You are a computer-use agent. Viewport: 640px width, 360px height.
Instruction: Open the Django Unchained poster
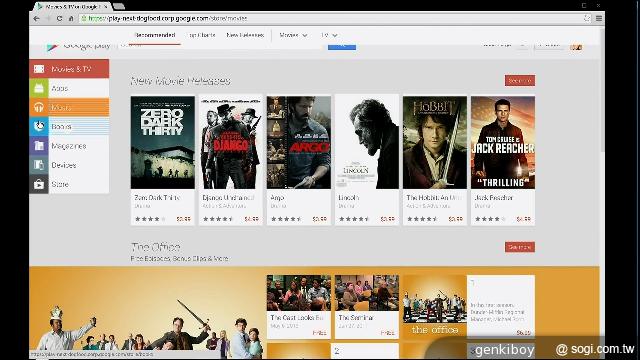coord(231,142)
